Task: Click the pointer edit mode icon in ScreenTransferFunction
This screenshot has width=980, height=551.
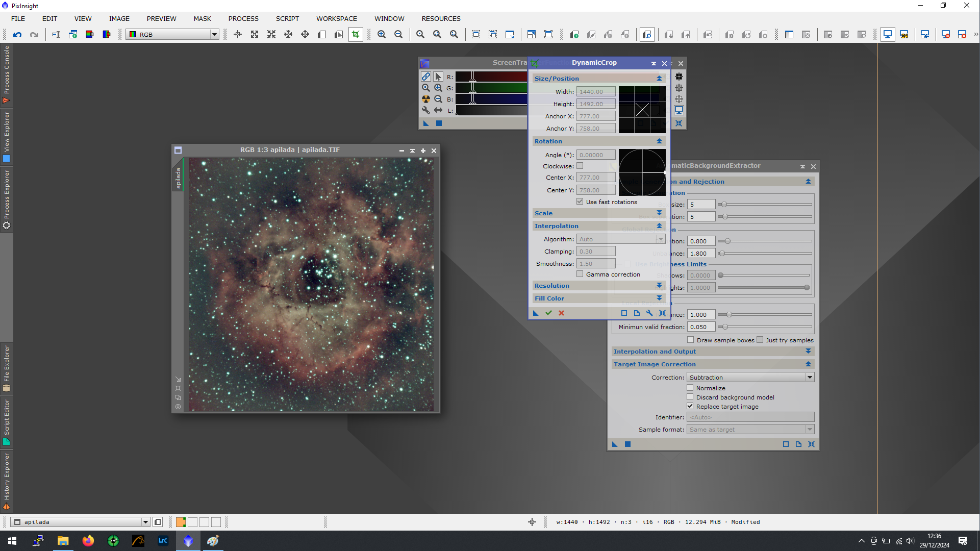Action: pyautogui.click(x=438, y=77)
